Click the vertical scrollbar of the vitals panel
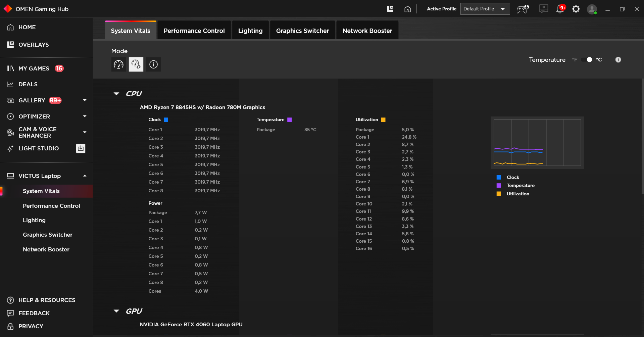The image size is (644, 337). (642, 136)
